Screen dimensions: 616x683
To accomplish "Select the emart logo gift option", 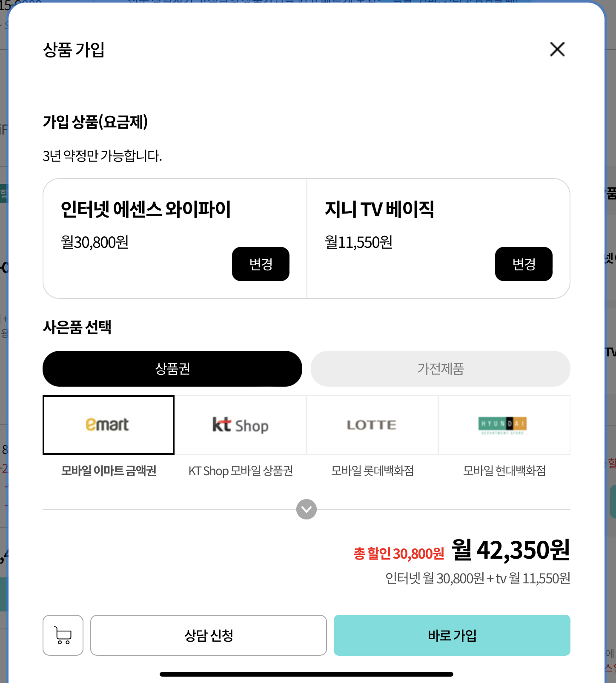I will click(x=109, y=425).
